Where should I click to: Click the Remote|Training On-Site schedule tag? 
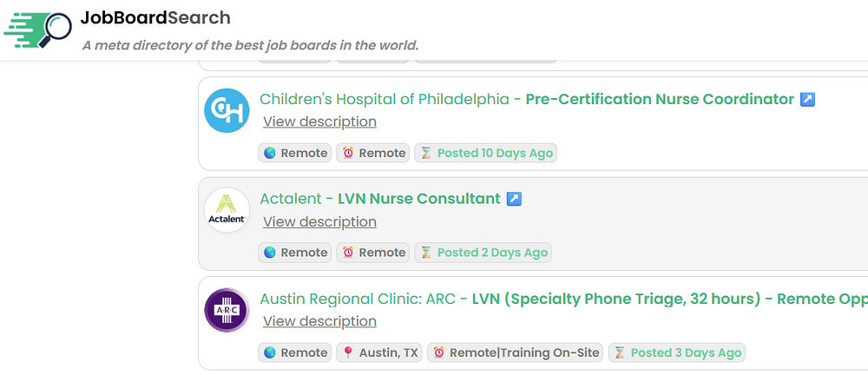516,352
